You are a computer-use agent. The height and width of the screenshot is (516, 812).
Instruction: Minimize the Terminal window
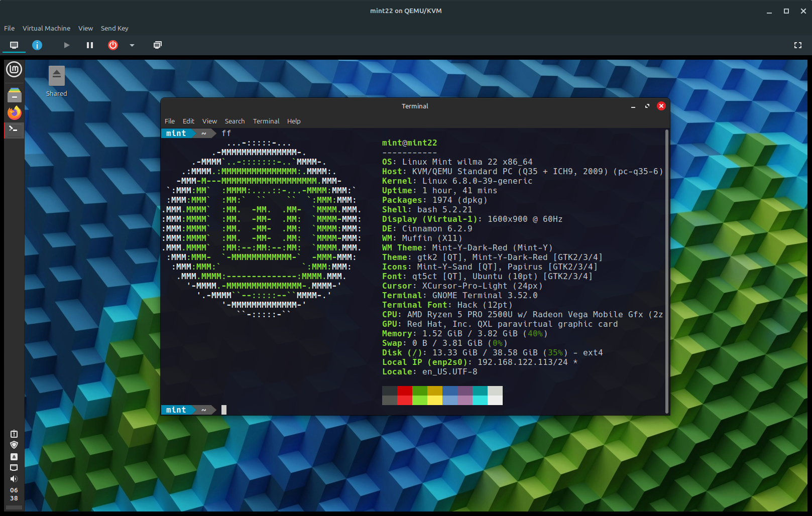click(x=633, y=106)
